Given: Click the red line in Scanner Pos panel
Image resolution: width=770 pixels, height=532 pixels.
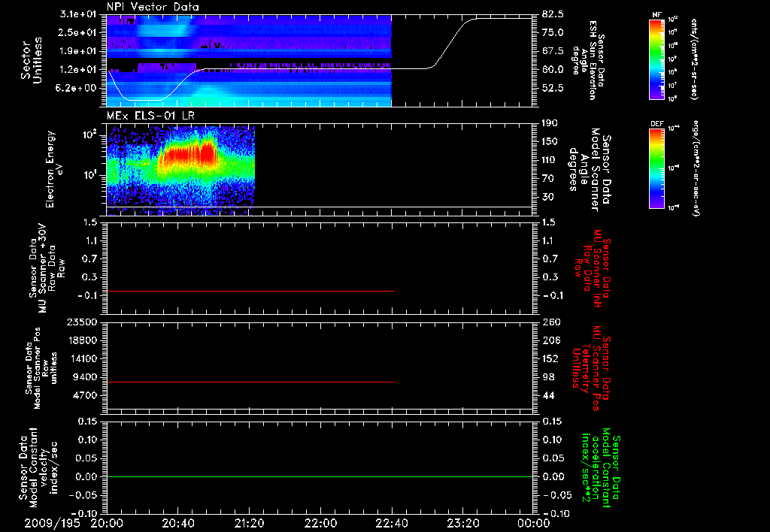Looking at the screenshot, I should (x=250, y=382).
